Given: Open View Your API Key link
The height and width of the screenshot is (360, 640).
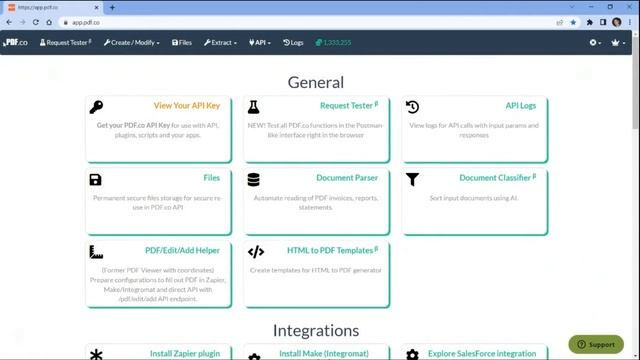Looking at the screenshot, I should (x=187, y=106).
